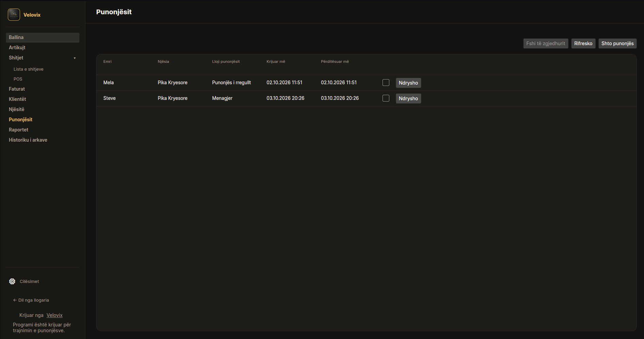Screen dimensions: 644x339
Task: Open the Ballina menu item
Action: click(x=43, y=37)
